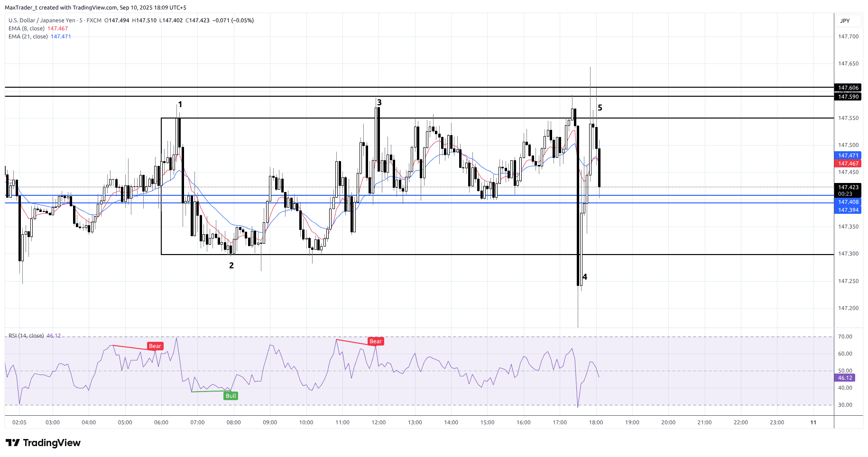This screenshot has width=868, height=457.
Task: Click text annotation 2 below the range box
Action: pos(231,265)
